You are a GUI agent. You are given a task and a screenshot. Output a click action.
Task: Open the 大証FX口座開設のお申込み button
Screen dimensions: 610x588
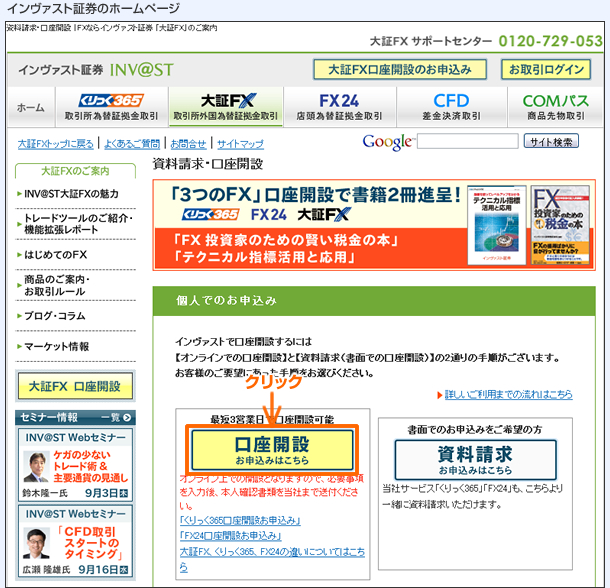[x=400, y=70]
